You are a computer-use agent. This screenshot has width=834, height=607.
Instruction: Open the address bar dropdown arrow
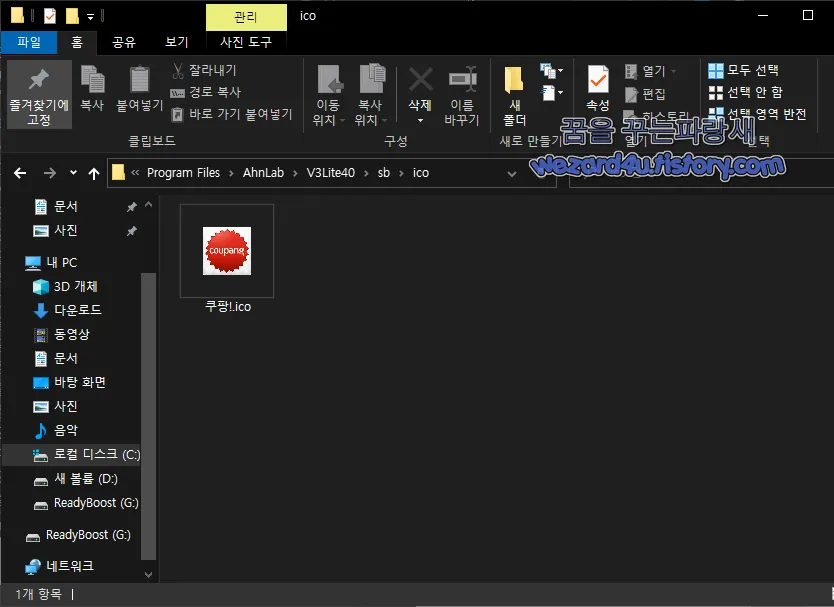pos(511,173)
